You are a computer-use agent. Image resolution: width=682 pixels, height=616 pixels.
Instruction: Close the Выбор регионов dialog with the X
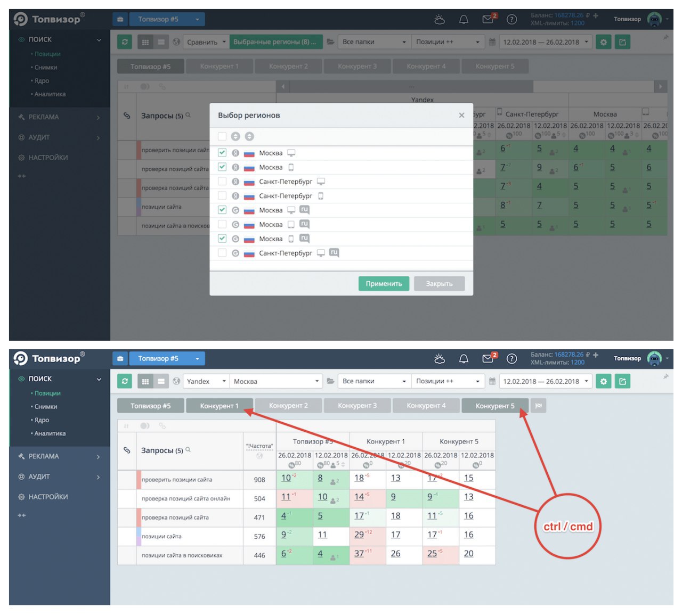click(x=461, y=115)
